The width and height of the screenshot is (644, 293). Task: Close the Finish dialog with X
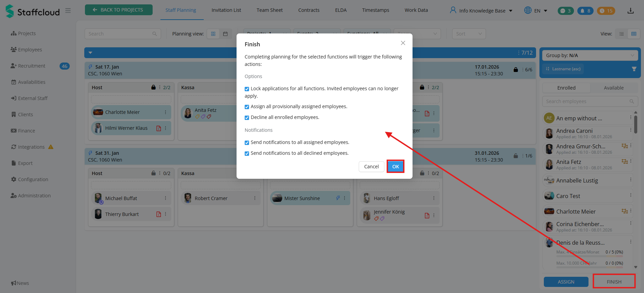tap(403, 43)
